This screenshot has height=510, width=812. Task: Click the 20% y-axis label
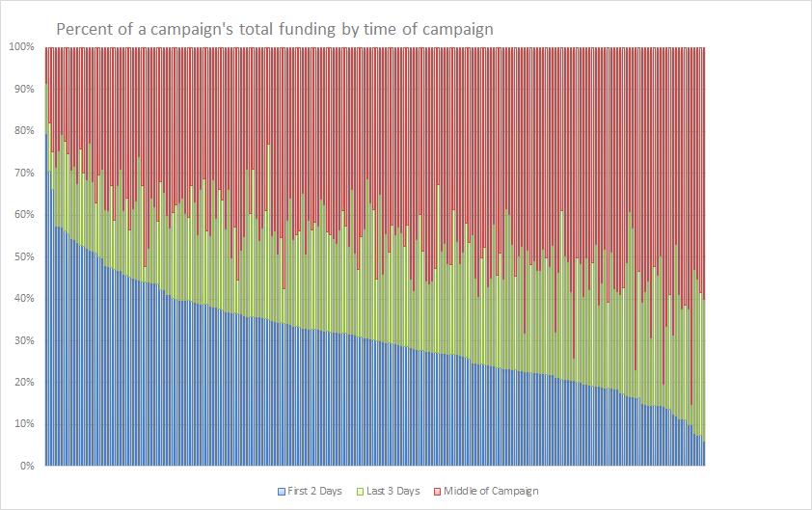coord(23,383)
